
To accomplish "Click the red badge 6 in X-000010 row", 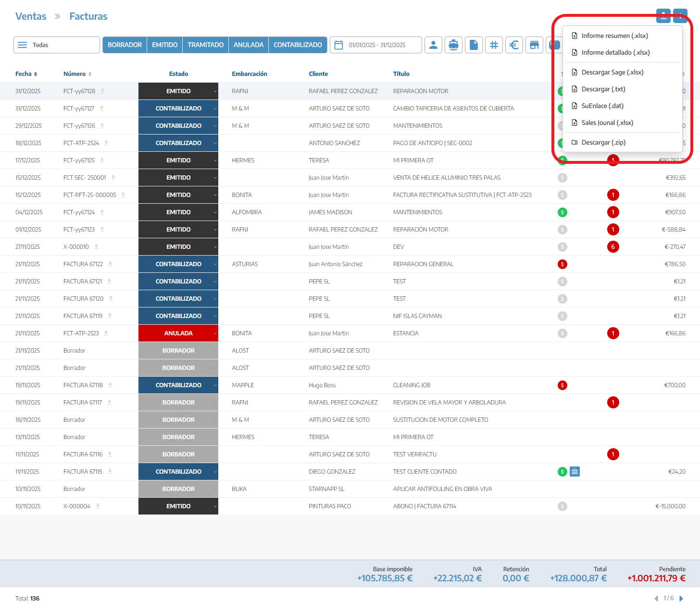I will (613, 247).
